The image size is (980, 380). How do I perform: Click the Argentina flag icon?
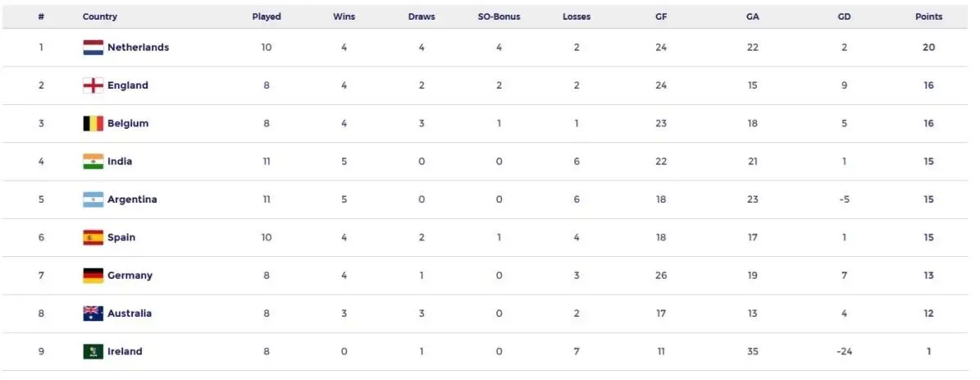tap(93, 199)
